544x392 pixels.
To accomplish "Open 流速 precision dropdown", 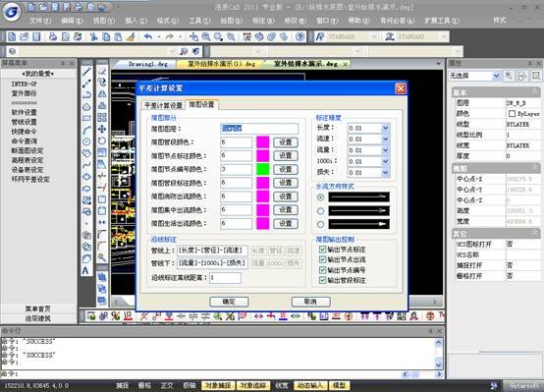I will (x=385, y=139).
